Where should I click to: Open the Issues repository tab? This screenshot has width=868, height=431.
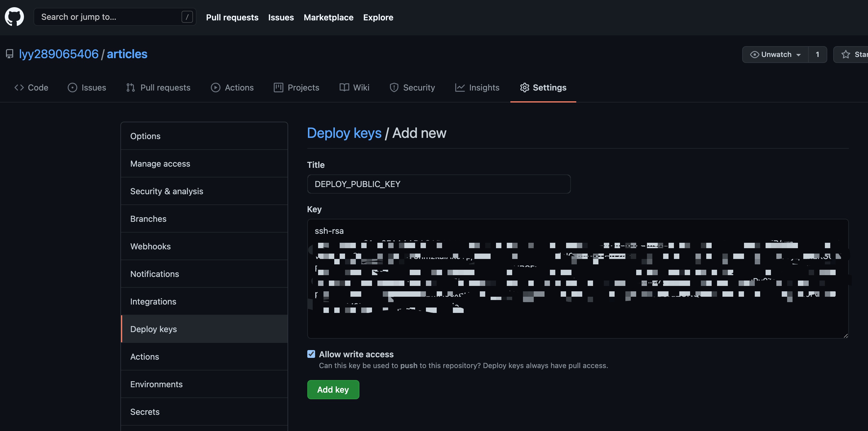pyautogui.click(x=87, y=88)
